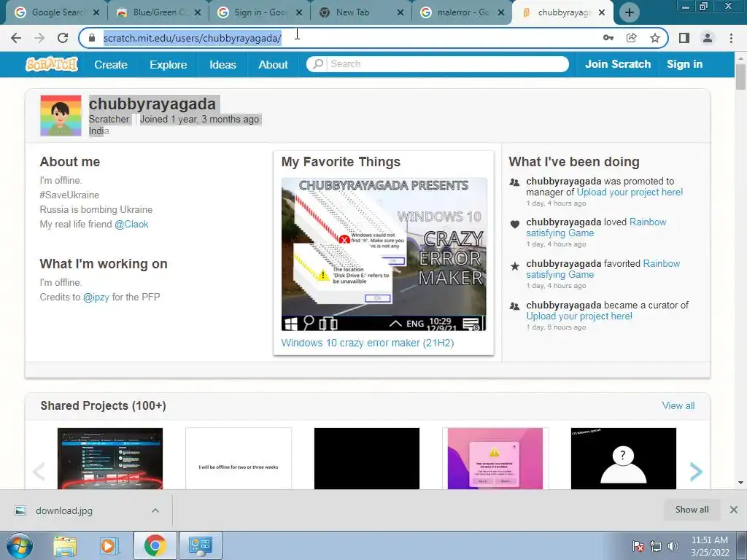Click the Chrome taskbar icon

click(x=155, y=545)
